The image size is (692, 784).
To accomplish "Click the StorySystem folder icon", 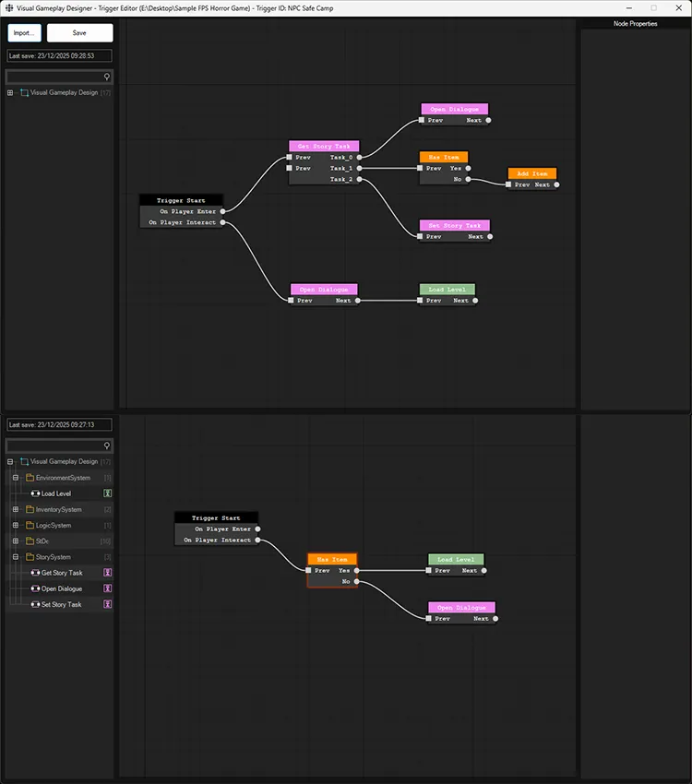I will click(x=30, y=557).
